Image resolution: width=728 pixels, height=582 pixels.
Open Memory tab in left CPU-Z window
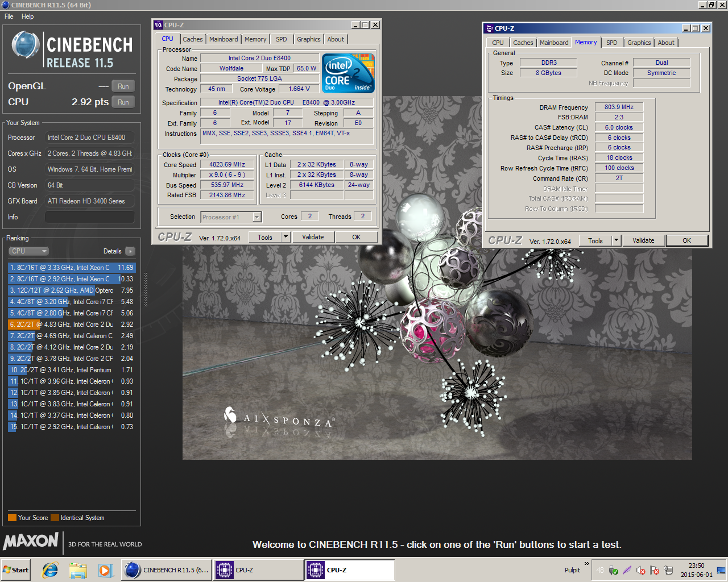(x=255, y=39)
